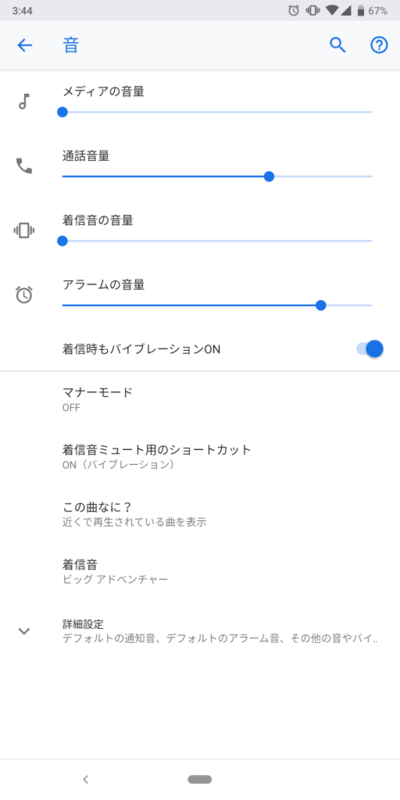Tap the alarm clock volume icon
This screenshot has height=800, width=400.
pos(24,294)
